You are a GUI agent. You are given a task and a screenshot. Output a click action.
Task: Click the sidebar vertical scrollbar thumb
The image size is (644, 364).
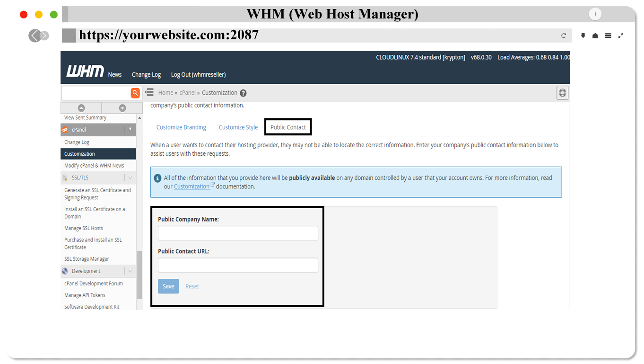coord(139,275)
